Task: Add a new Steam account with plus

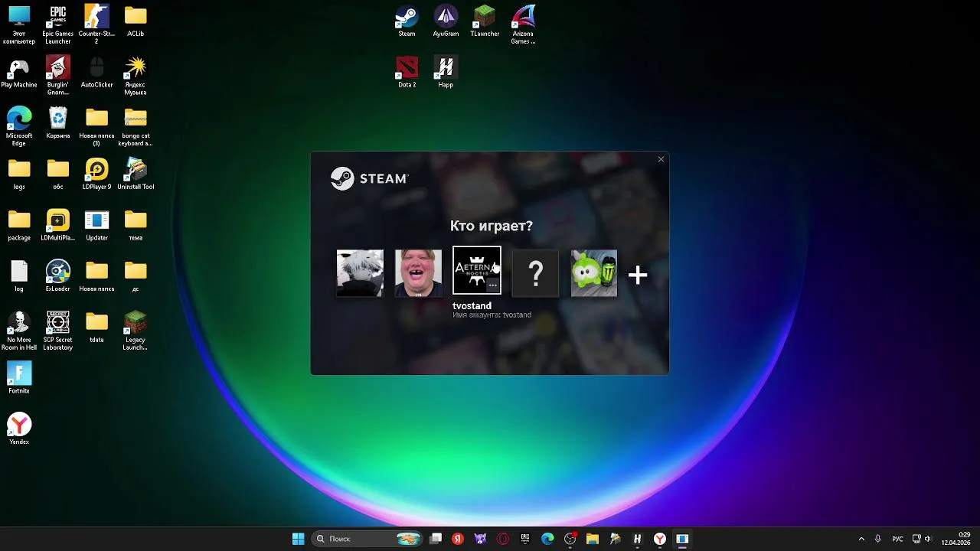Action: pyautogui.click(x=638, y=275)
